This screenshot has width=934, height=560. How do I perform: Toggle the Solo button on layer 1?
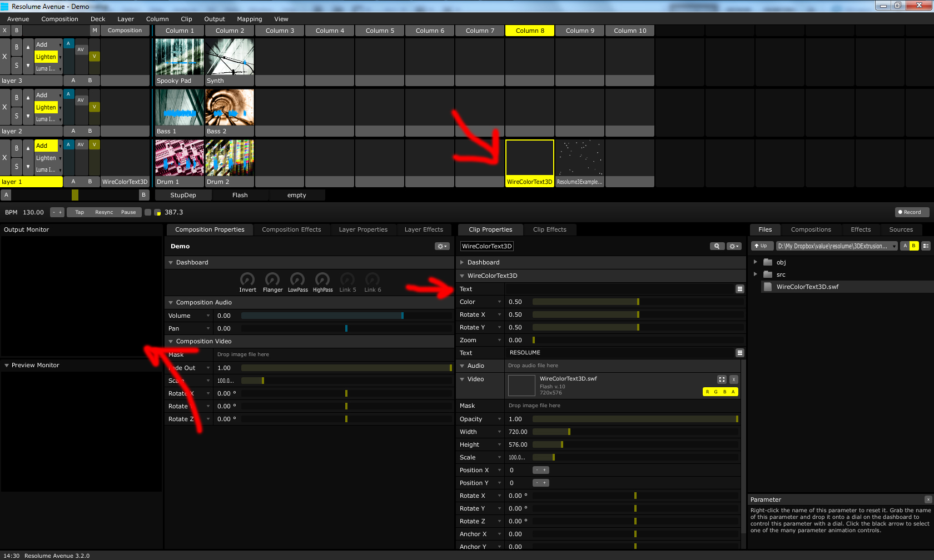pyautogui.click(x=16, y=167)
